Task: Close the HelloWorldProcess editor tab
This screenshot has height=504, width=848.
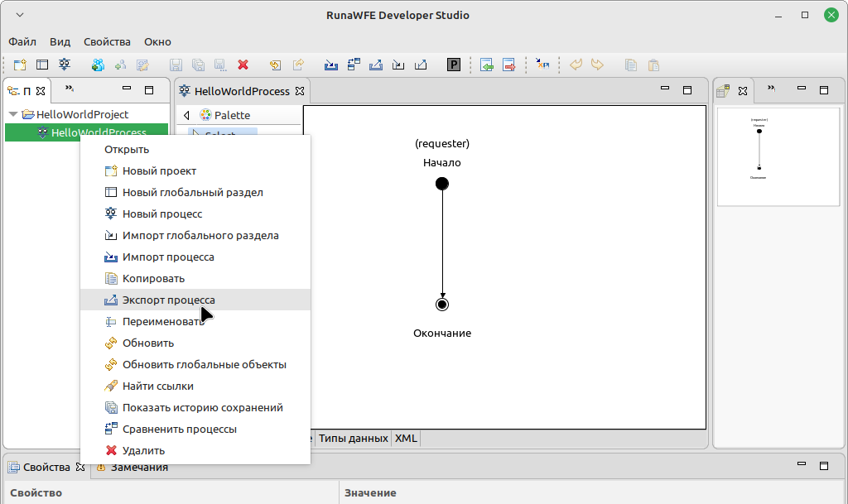Action: tap(300, 91)
